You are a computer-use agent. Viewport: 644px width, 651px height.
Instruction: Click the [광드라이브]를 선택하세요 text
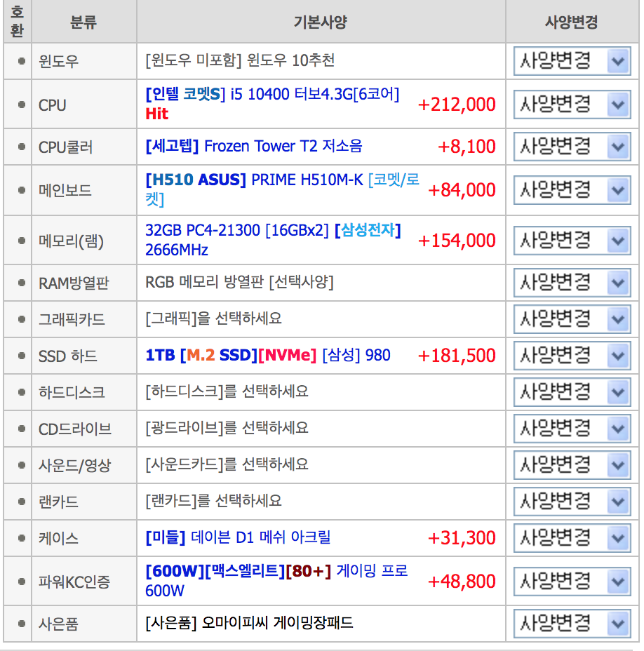227,428
